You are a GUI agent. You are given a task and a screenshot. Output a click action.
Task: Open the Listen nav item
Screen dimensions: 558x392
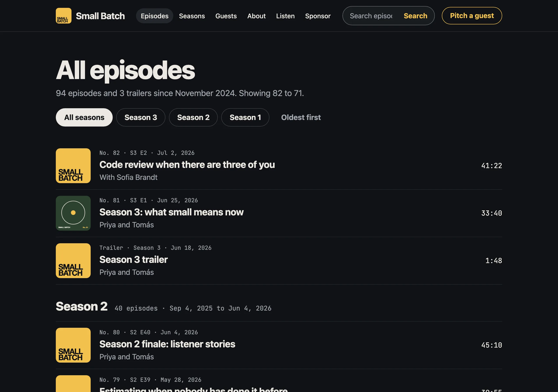click(285, 16)
